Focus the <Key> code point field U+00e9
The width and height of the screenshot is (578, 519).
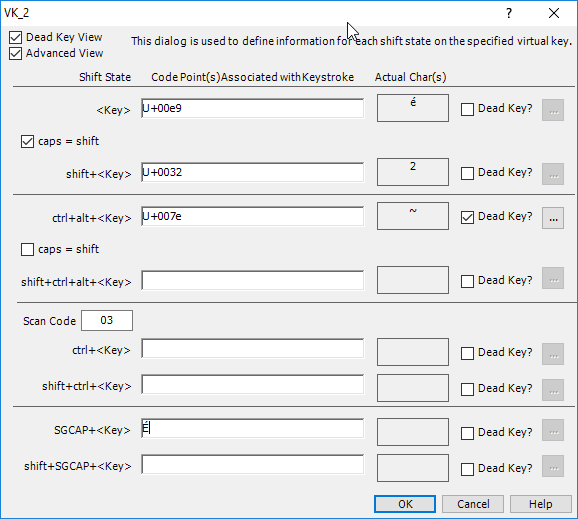253,108
